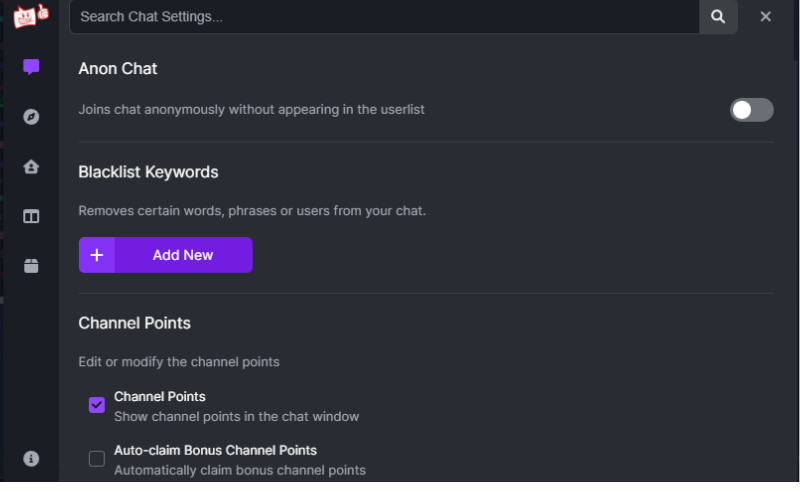Close the settings panel with the X

click(765, 17)
